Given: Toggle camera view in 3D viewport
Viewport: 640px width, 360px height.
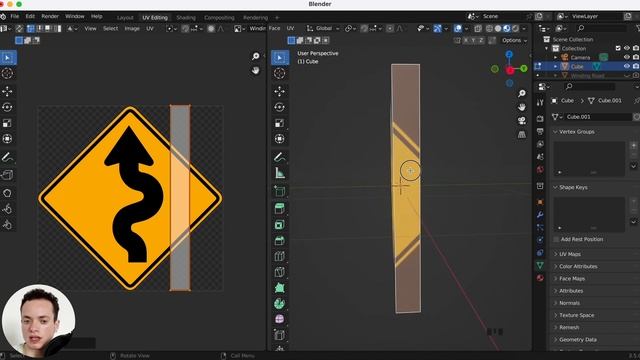Looking at the screenshot, I should pos(522,121).
